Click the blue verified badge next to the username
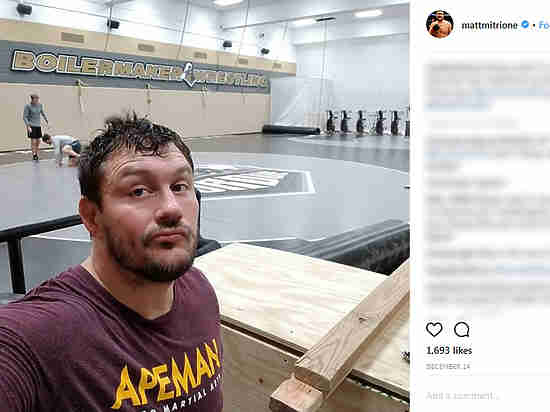 tap(525, 25)
